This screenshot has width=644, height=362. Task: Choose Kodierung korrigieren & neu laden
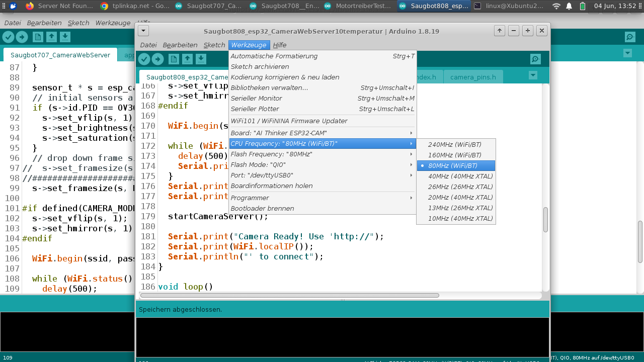tap(323, 77)
